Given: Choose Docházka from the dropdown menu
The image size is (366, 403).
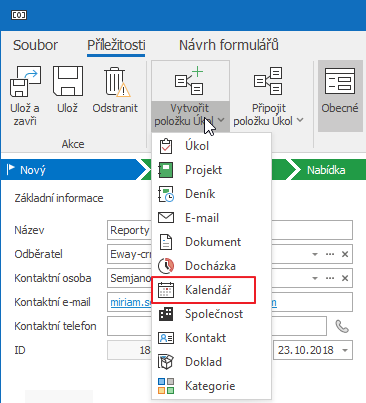Looking at the screenshot, I should click(x=212, y=266).
